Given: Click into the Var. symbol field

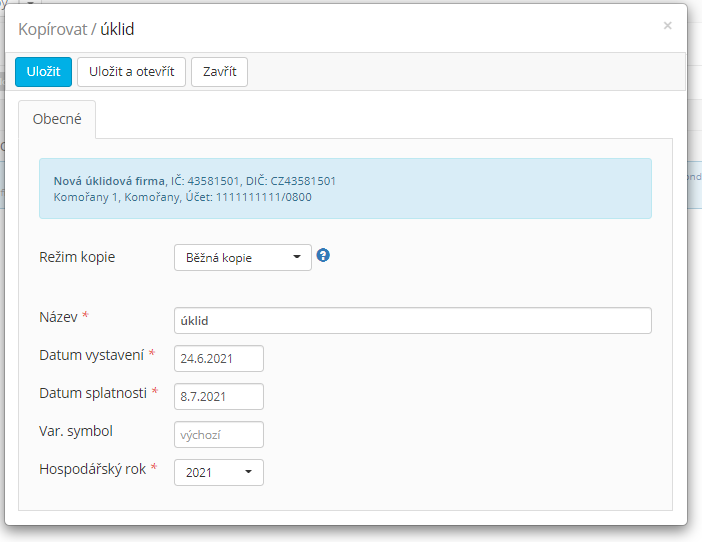Looking at the screenshot, I should [219, 435].
